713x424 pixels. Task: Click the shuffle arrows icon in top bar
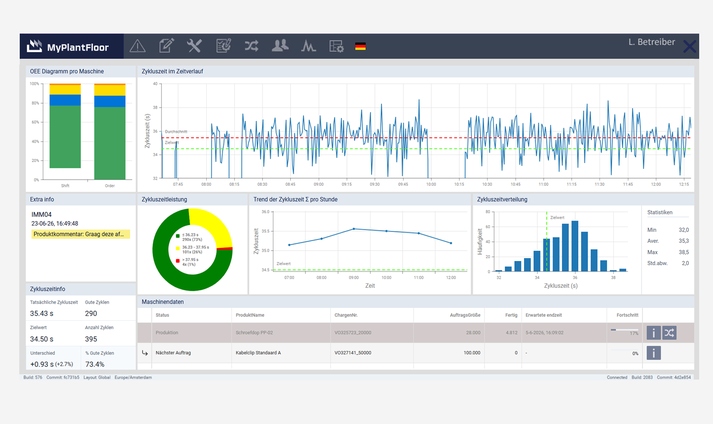pos(251,45)
